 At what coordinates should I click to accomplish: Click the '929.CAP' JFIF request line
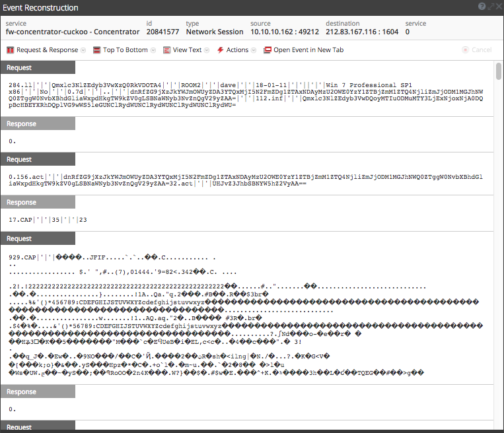(112, 257)
